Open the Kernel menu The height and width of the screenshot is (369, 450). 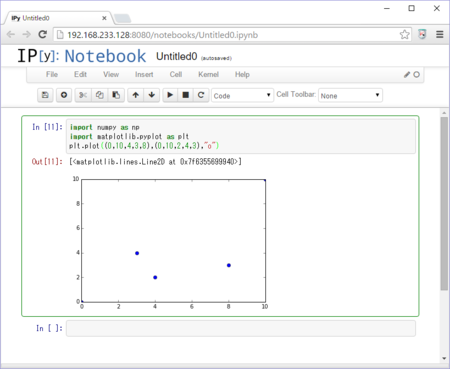click(208, 74)
